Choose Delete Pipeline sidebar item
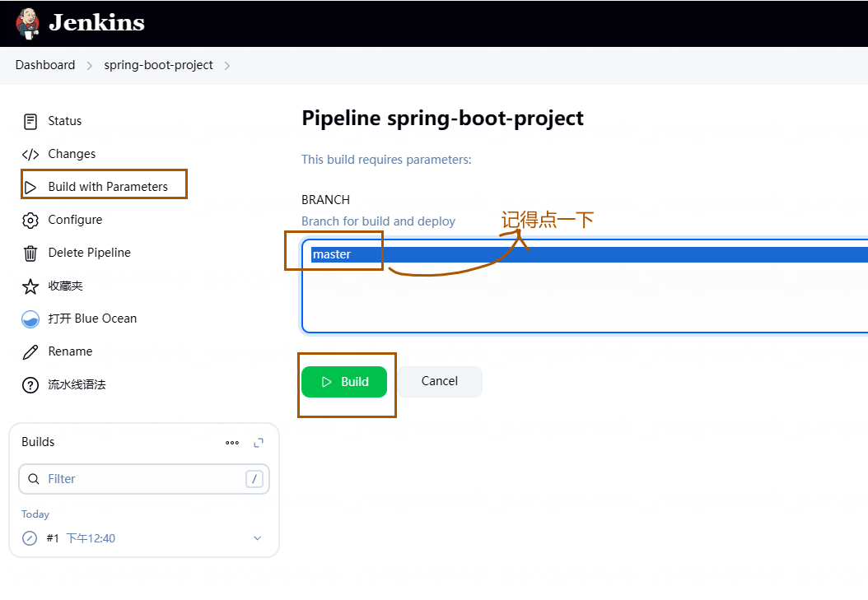This screenshot has width=868, height=600. 90,253
